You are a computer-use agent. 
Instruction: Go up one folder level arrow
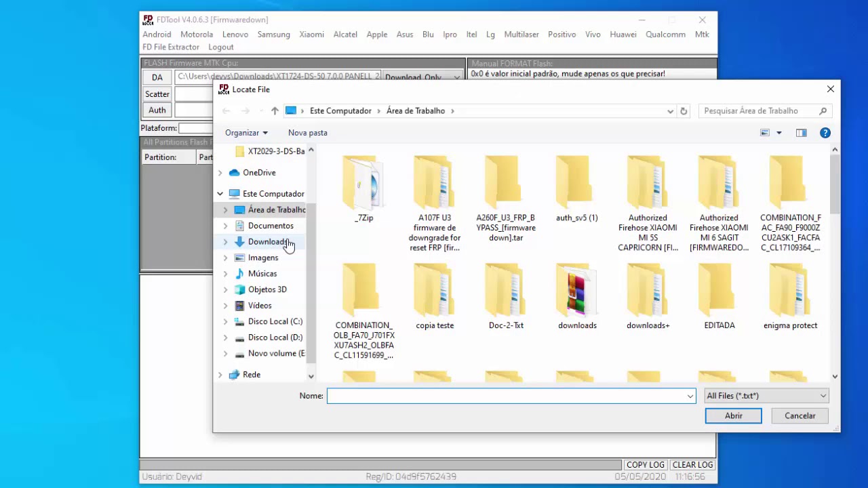click(x=275, y=111)
